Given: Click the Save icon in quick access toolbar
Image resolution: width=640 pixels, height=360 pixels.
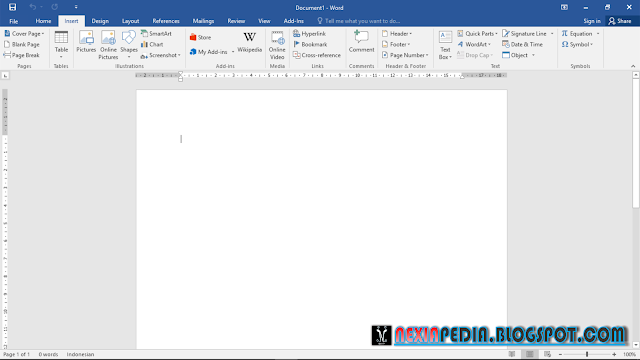Looking at the screenshot, I should coord(12,7).
